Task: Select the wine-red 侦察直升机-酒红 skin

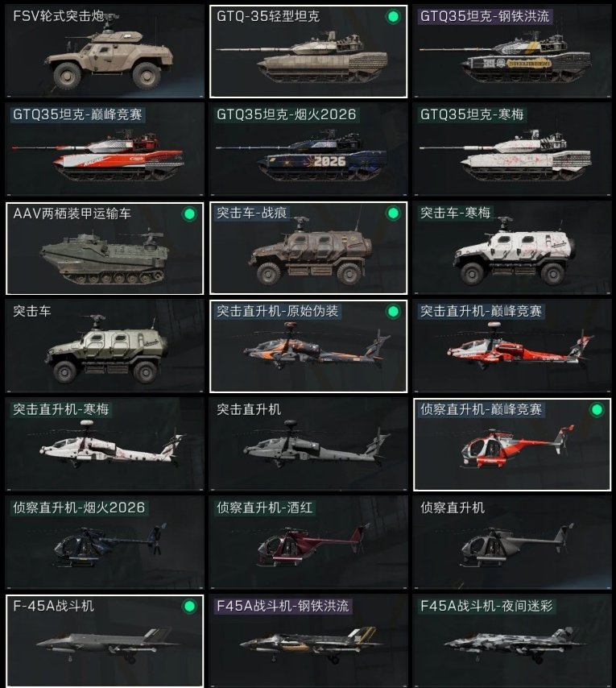Action: point(308,542)
